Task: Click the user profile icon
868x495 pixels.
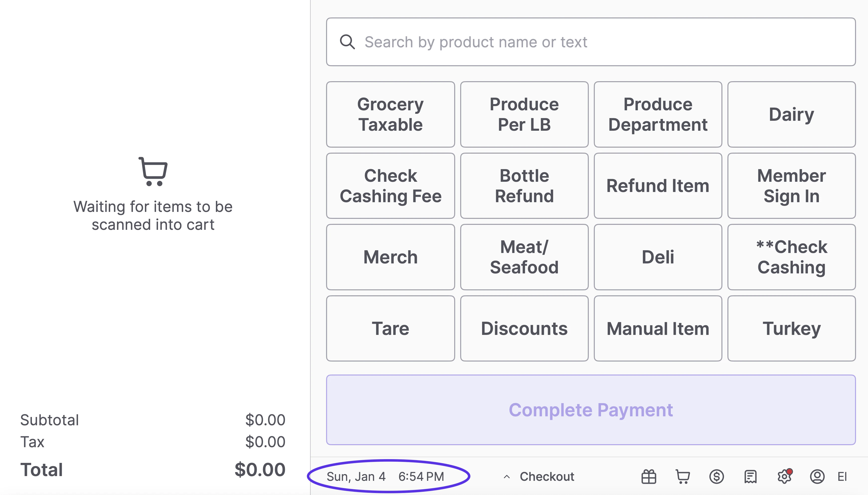Action: 817,476
